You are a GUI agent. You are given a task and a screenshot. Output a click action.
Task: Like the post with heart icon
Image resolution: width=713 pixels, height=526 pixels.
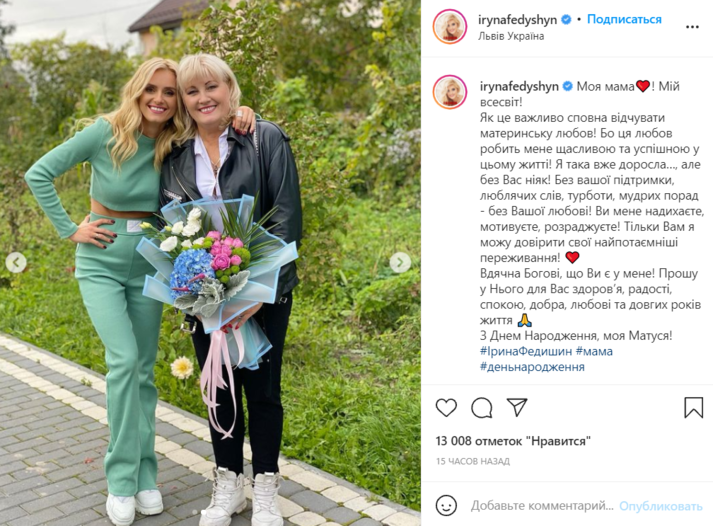pyautogui.click(x=446, y=407)
